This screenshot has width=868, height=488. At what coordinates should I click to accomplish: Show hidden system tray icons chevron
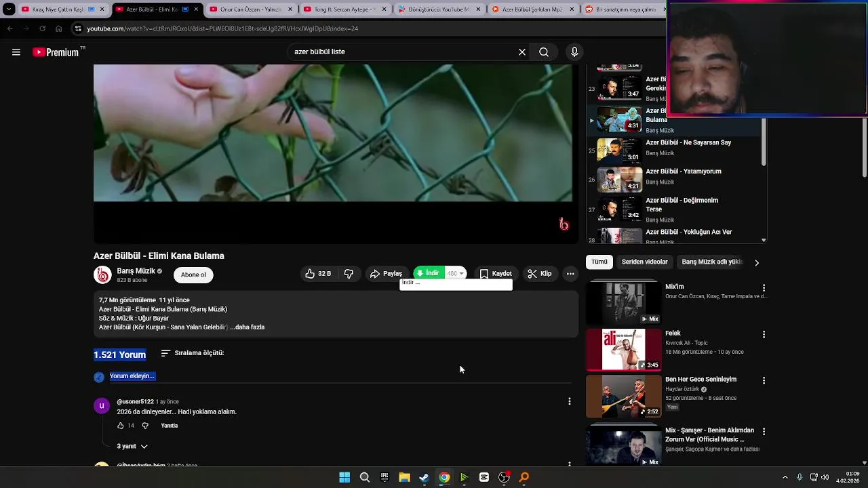click(785, 477)
